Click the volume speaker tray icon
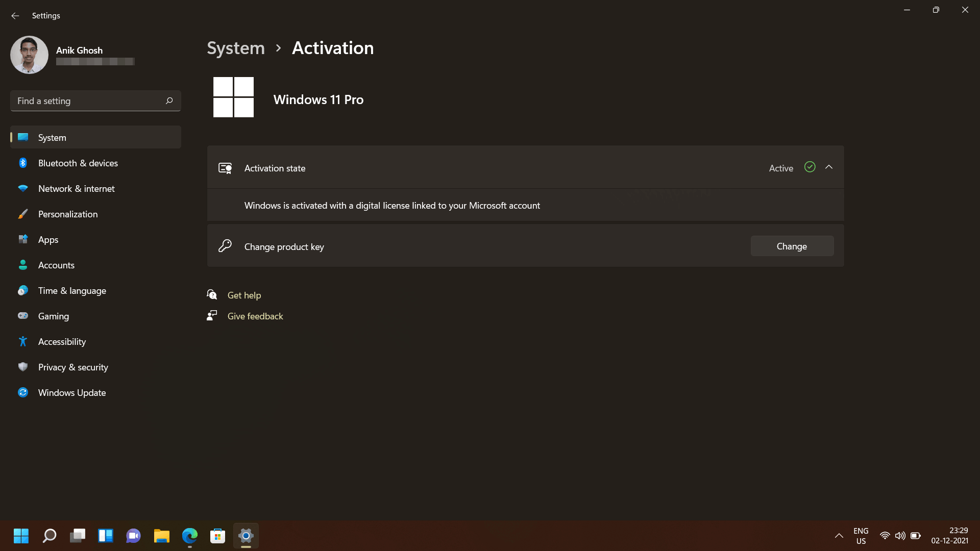Screen dimensions: 980x551 click(x=900, y=536)
